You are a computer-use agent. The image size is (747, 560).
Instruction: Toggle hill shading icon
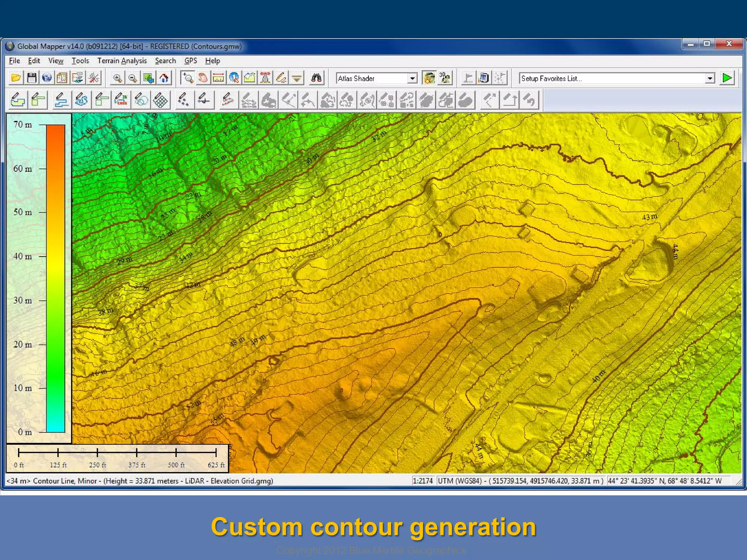coord(429,78)
